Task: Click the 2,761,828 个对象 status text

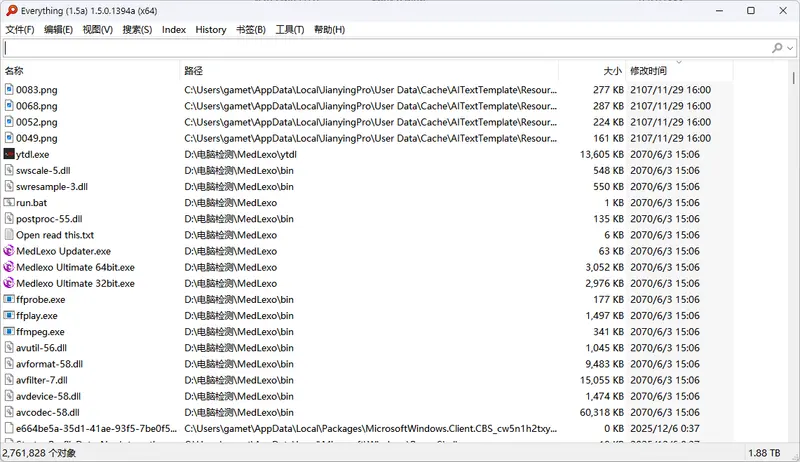Action: pos(39,453)
